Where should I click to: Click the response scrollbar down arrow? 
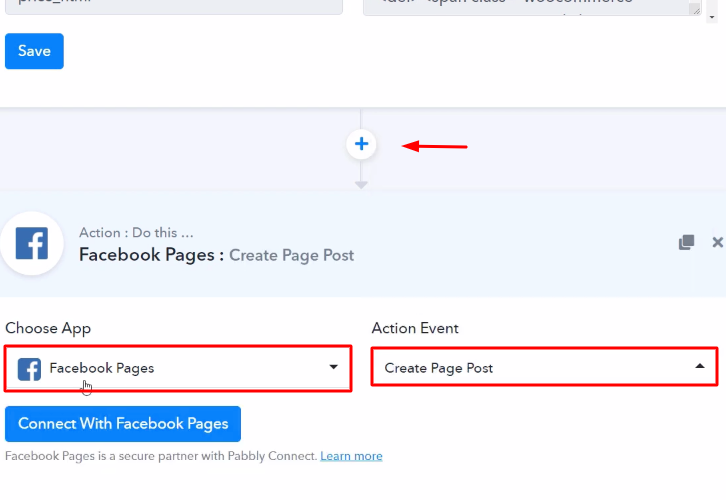tap(712, 17)
